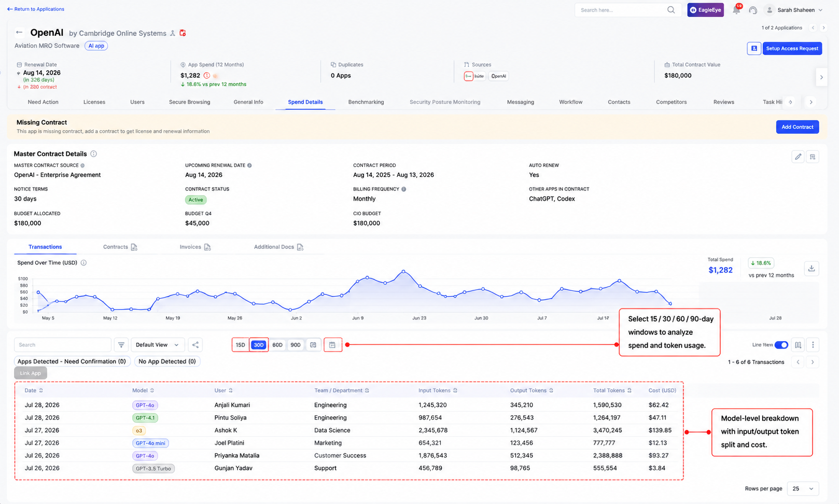Screen dimensions: 839x504
Task: Open the notifications bell
Action: pos(736,10)
